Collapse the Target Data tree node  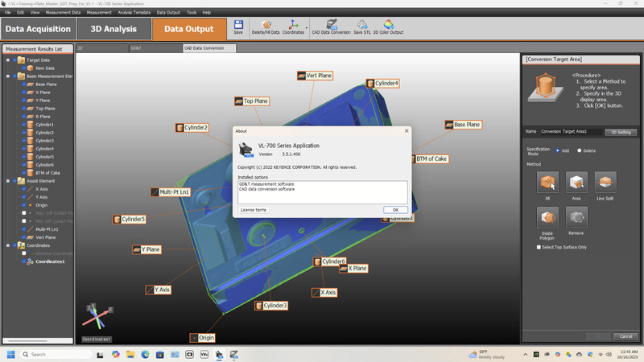(x=8, y=60)
